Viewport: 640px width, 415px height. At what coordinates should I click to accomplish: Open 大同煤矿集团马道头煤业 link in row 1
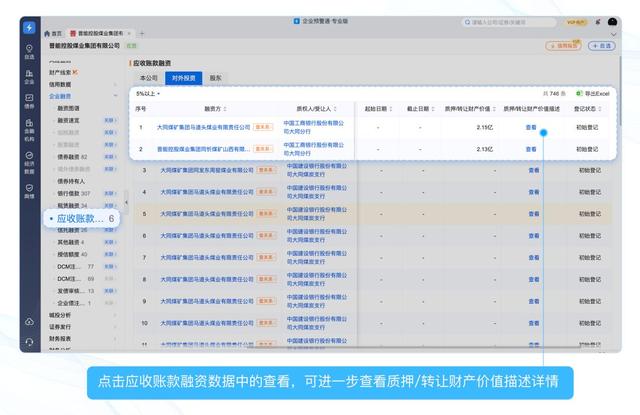click(205, 127)
